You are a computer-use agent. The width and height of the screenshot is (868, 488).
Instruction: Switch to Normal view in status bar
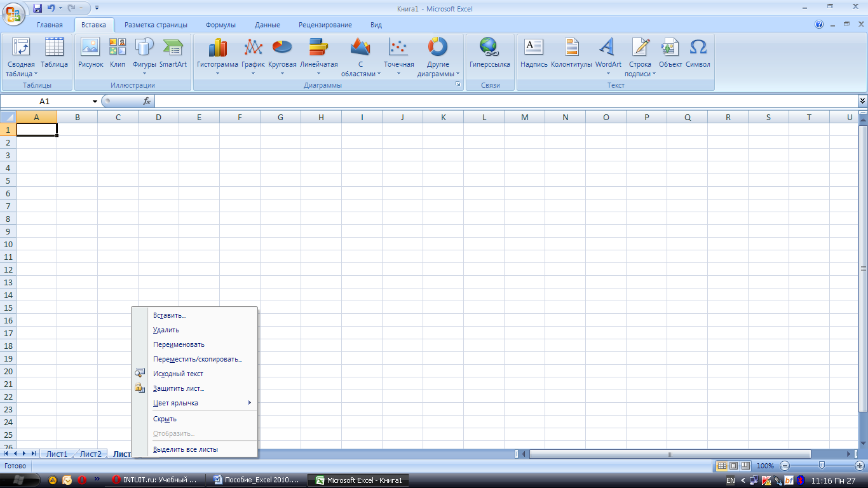pyautogui.click(x=722, y=466)
